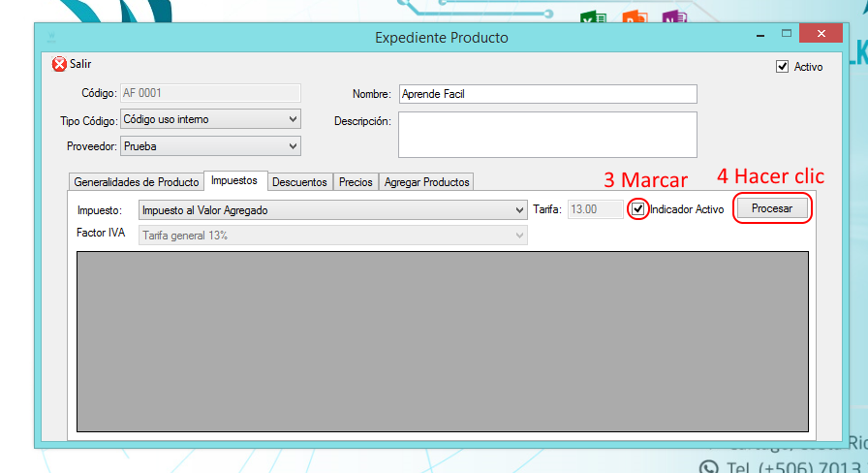Switch to Generalidades de Producto tab
This screenshot has width=868, height=473.
click(x=137, y=181)
